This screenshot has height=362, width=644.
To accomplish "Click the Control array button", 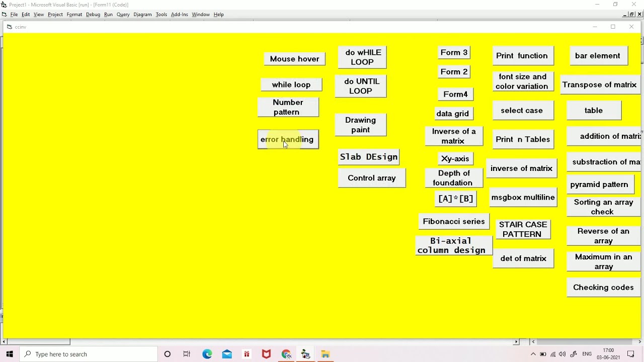I will click(372, 178).
